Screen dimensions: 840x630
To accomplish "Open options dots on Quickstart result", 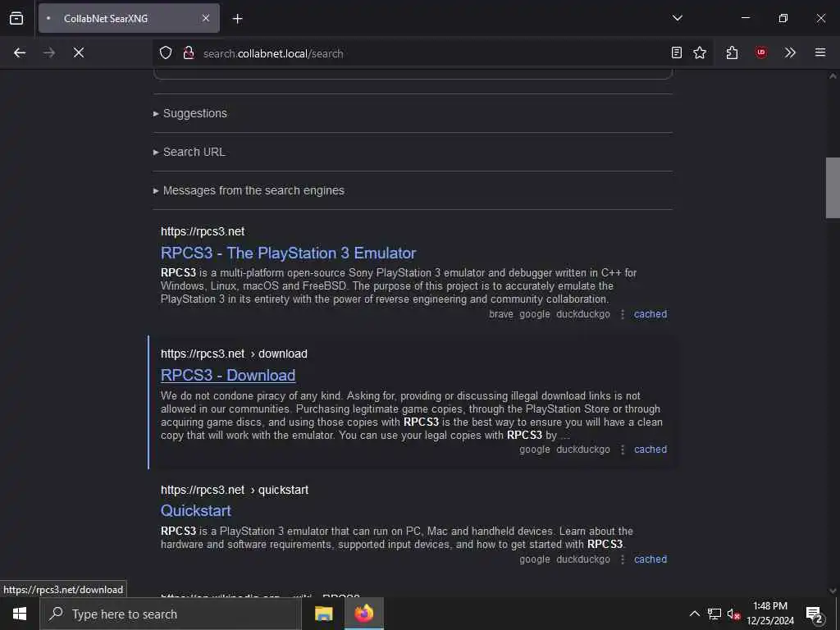I will tap(622, 559).
